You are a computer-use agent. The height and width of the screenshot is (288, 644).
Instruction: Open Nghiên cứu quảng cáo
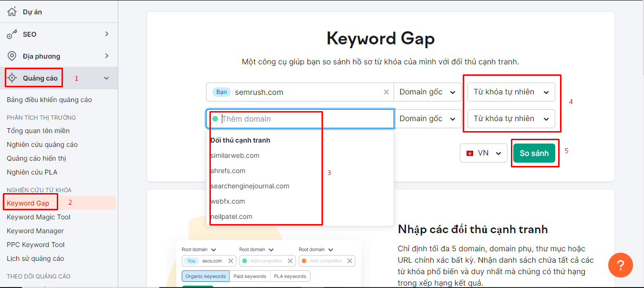[42, 144]
